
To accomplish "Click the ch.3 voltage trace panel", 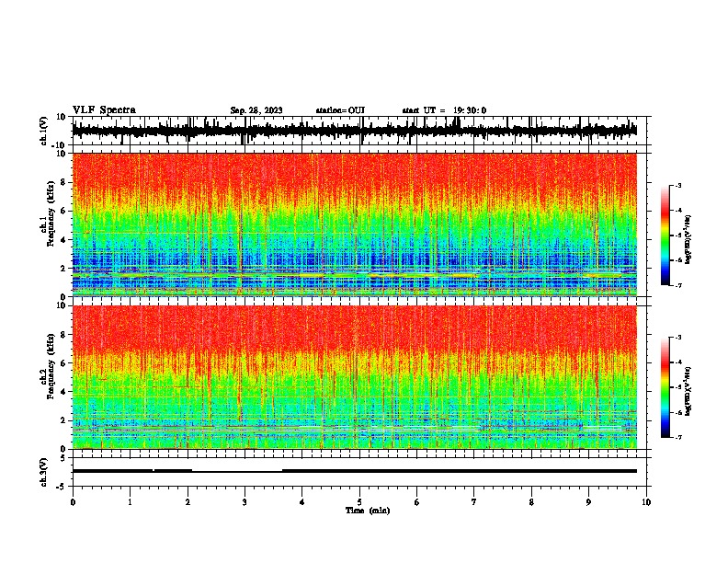I will point(359,472).
